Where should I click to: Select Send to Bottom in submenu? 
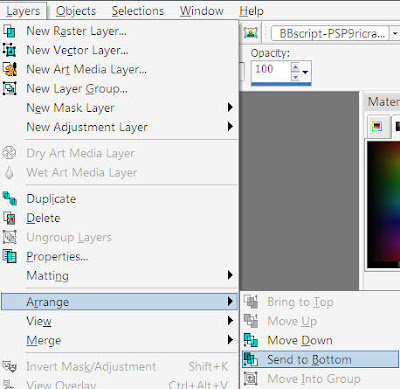[x=320, y=359]
